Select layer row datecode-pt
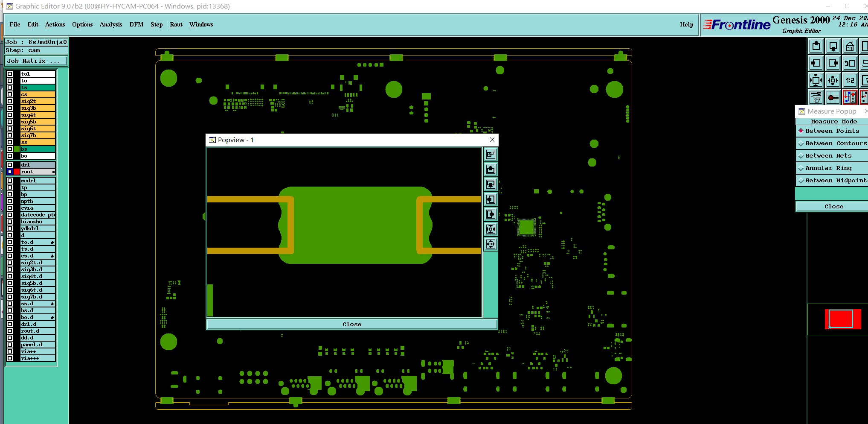868x424 pixels. (38, 215)
